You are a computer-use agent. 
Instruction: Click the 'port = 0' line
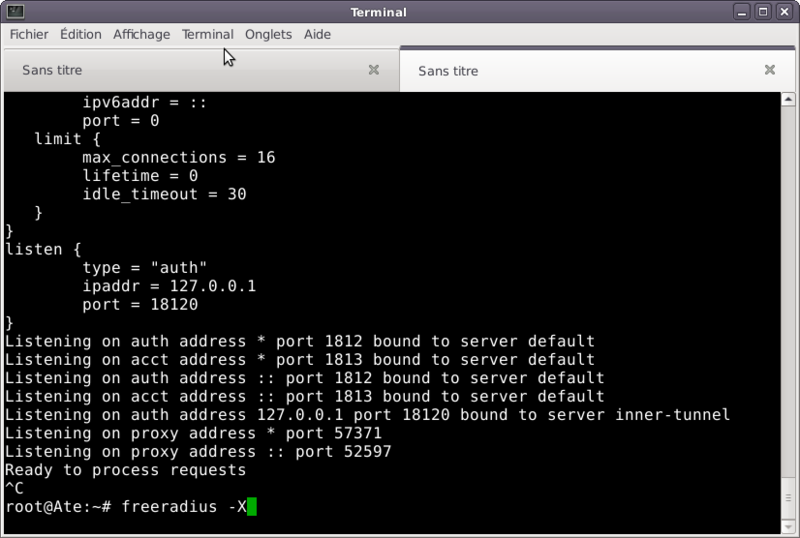click(x=120, y=121)
